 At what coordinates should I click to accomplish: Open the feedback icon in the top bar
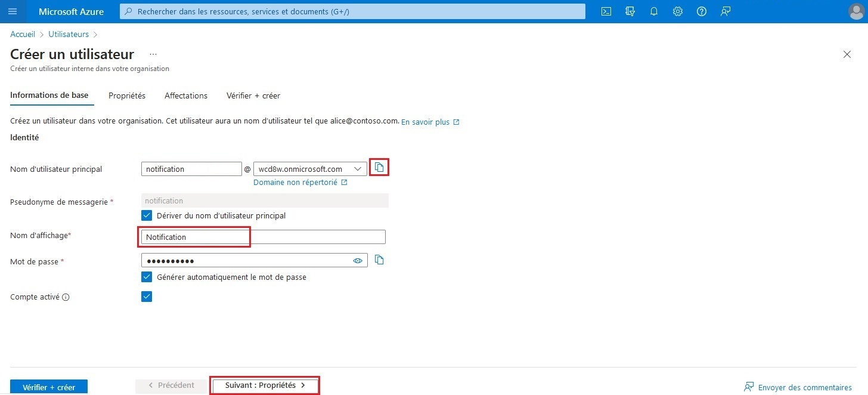[726, 11]
